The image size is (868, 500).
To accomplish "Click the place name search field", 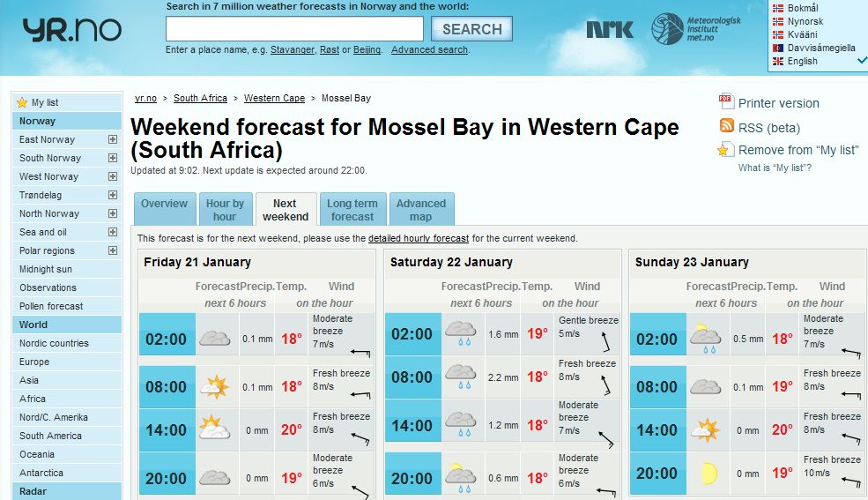I will pyautogui.click(x=294, y=29).
